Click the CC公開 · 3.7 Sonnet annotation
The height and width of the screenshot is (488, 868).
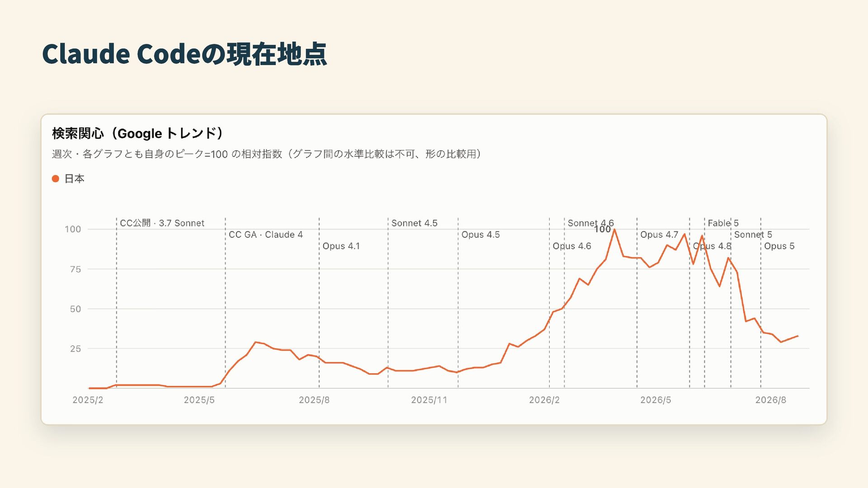(162, 223)
